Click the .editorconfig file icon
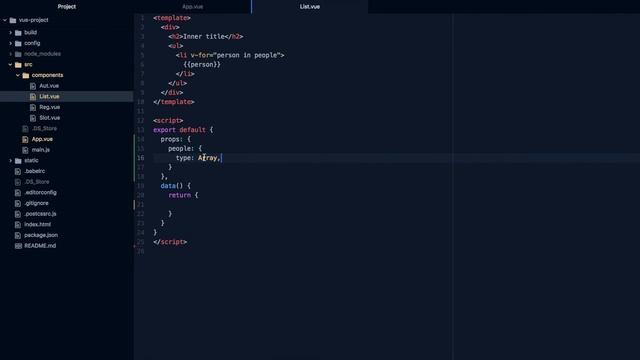 18,192
